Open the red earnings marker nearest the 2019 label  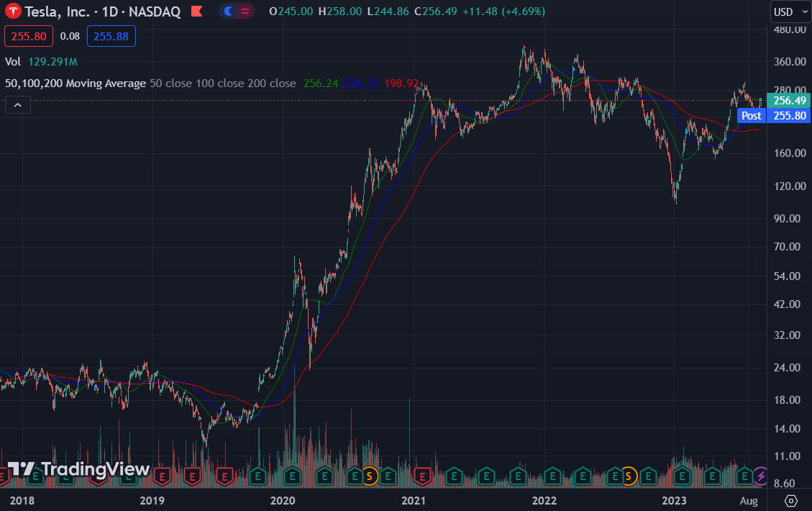click(162, 476)
